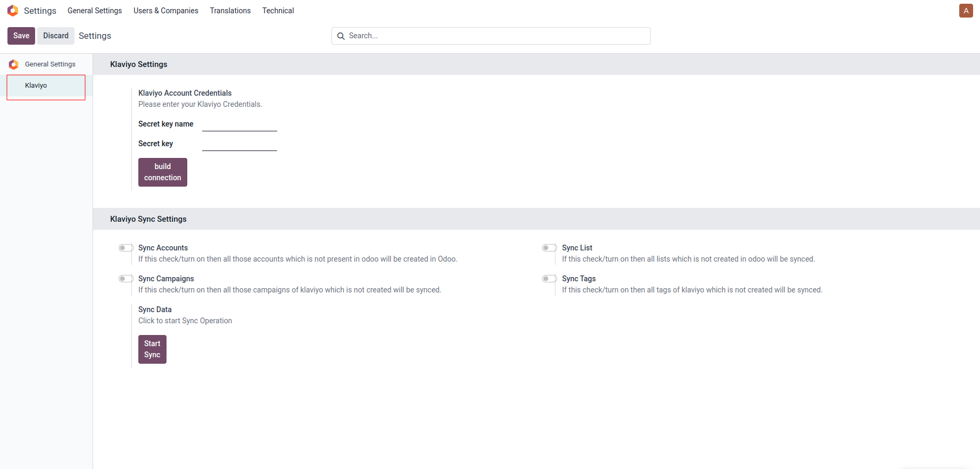
Task: Toggle the Sync Campaigns switch
Action: (126, 279)
